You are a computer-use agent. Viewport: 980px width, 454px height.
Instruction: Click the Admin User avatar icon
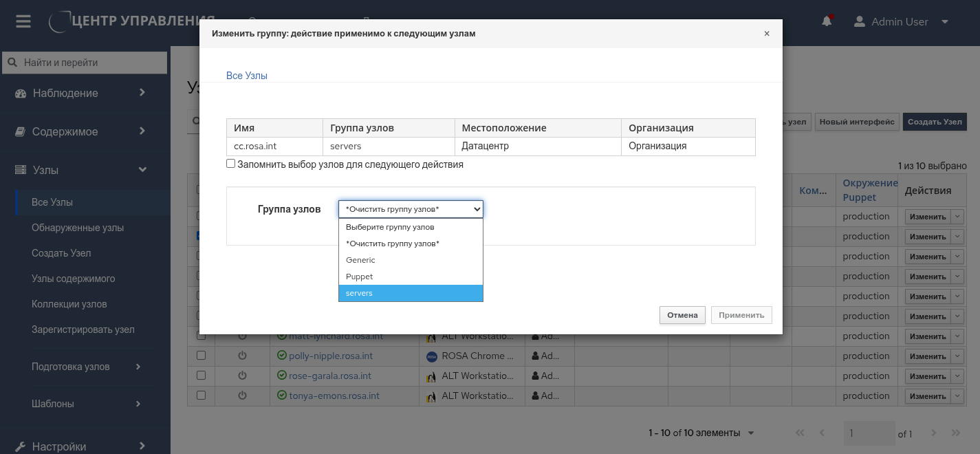point(860,21)
